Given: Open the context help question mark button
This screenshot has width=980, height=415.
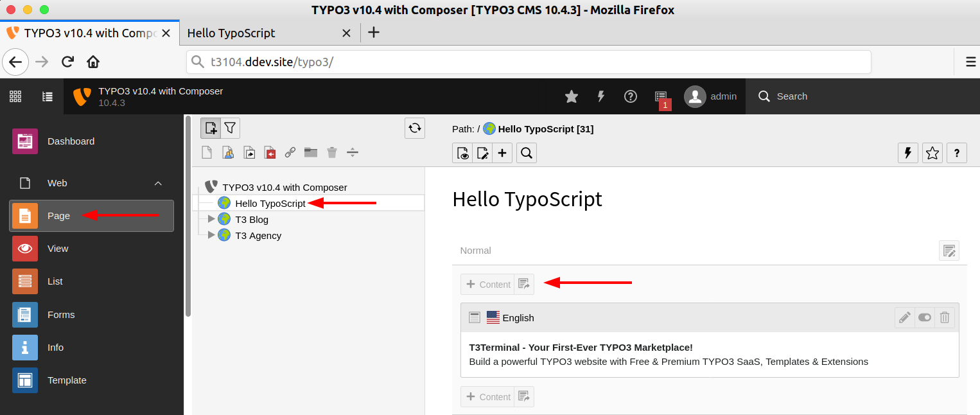Looking at the screenshot, I should (957, 153).
